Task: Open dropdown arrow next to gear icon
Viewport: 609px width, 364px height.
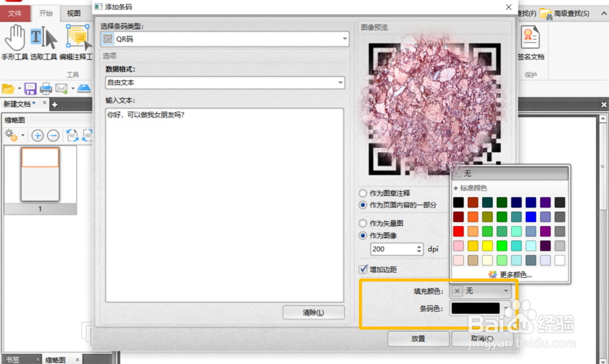Action: (23, 135)
